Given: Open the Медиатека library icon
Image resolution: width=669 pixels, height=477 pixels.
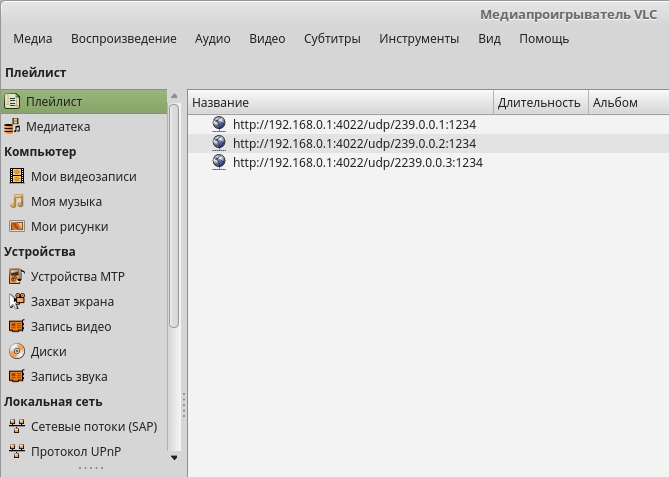Looking at the screenshot, I should [x=13, y=127].
